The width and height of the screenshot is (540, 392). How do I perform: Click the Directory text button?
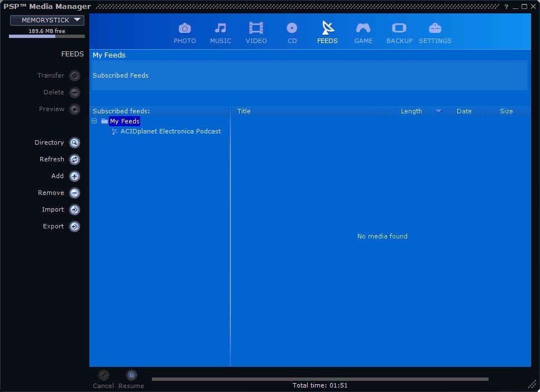click(x=49, y=142)
